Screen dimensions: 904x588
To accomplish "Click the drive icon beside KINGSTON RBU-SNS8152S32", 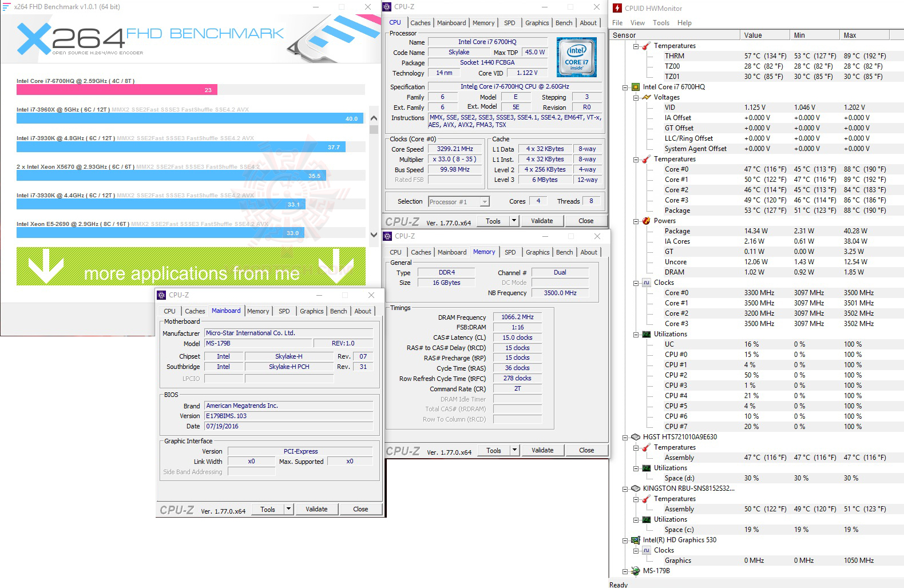I will [x=635, y=488].
